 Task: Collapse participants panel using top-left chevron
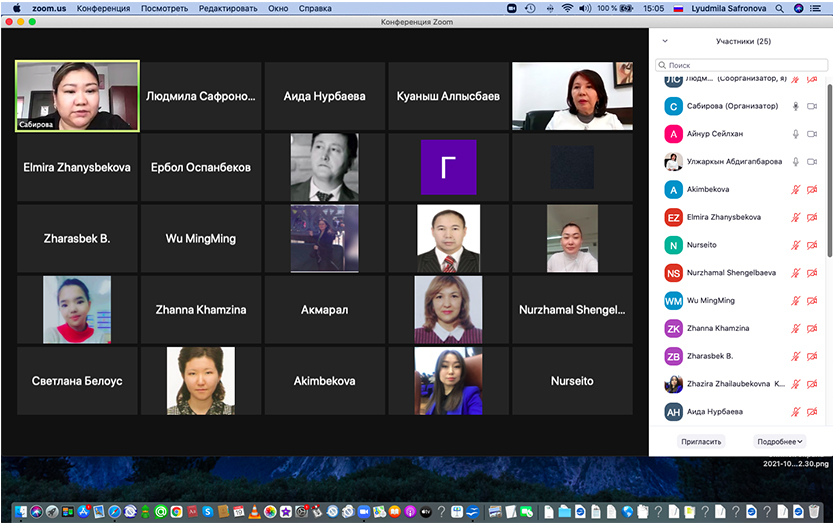[665, 42]
